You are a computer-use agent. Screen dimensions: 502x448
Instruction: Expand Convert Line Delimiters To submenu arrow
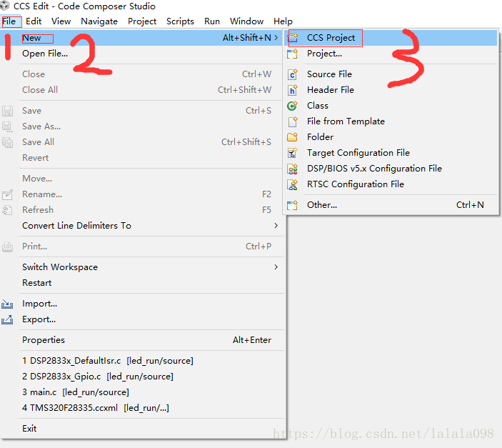click(276, 226)
